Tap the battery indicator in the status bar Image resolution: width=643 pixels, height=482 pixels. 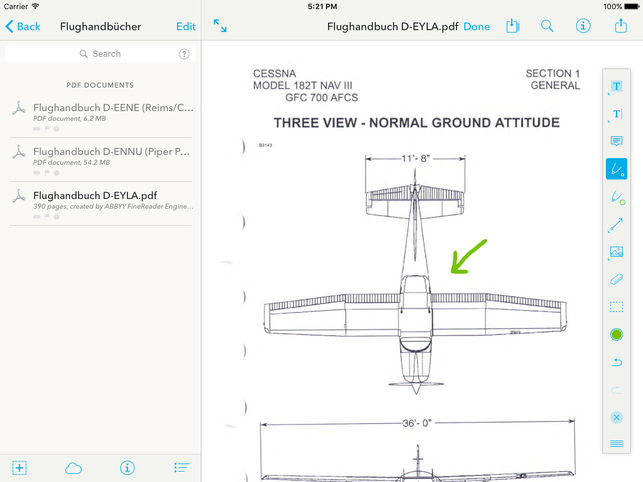point(631,6)
